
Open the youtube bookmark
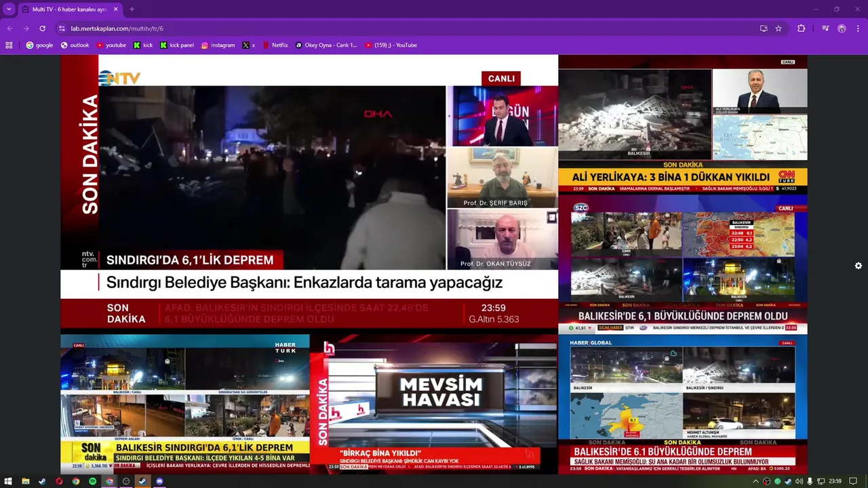tap(111, 45)
